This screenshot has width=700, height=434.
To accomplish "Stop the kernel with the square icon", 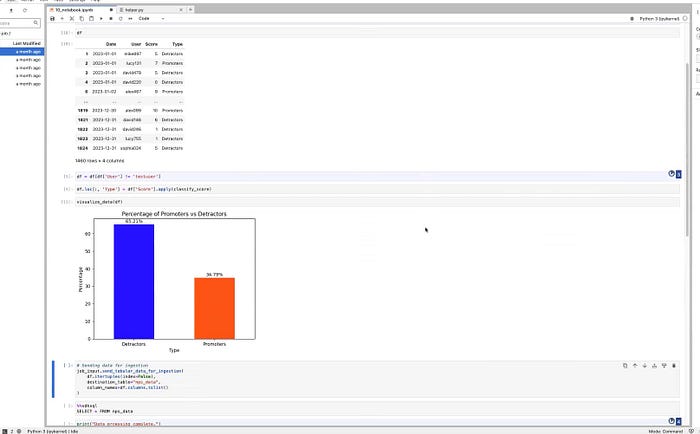I will (111, 19).
